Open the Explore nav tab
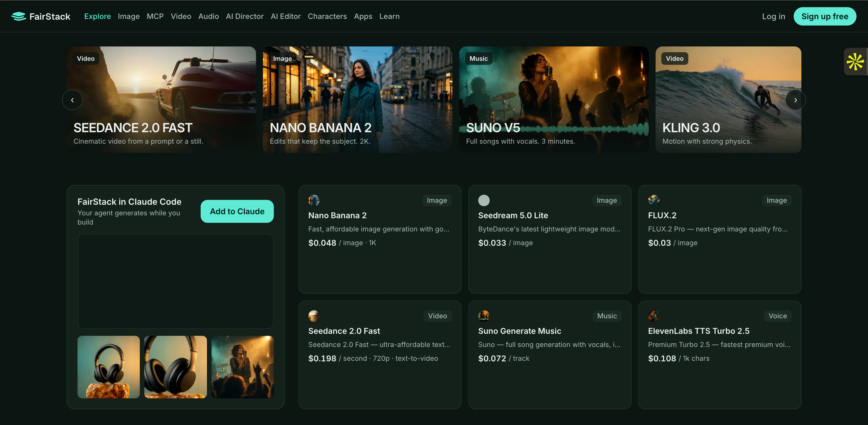Image resolution: width=868 pixels, height=425 pixels. pyautogui.click(x=97, y=16)
